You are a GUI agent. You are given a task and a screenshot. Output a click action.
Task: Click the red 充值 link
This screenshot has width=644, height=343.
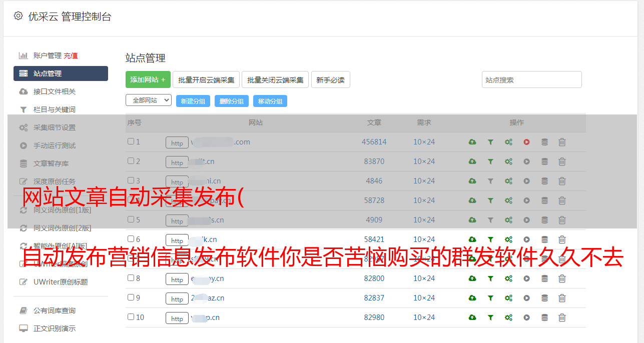[x=71, y=55]
